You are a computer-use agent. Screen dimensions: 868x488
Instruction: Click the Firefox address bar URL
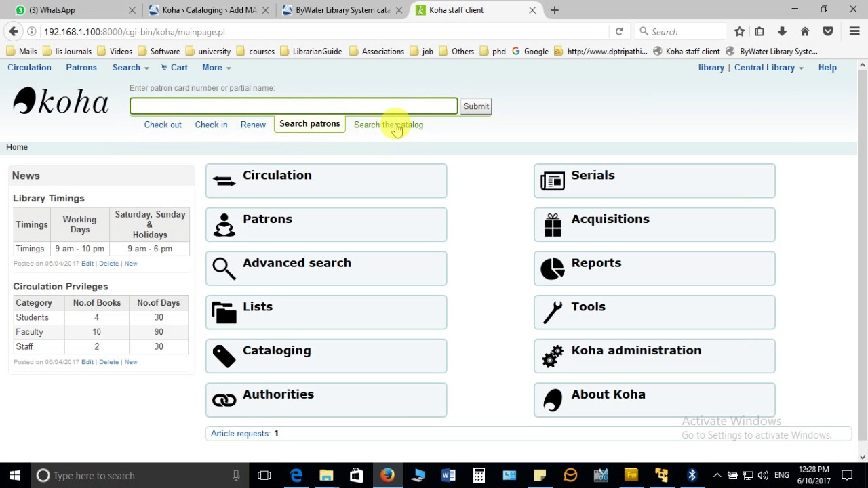134,32
